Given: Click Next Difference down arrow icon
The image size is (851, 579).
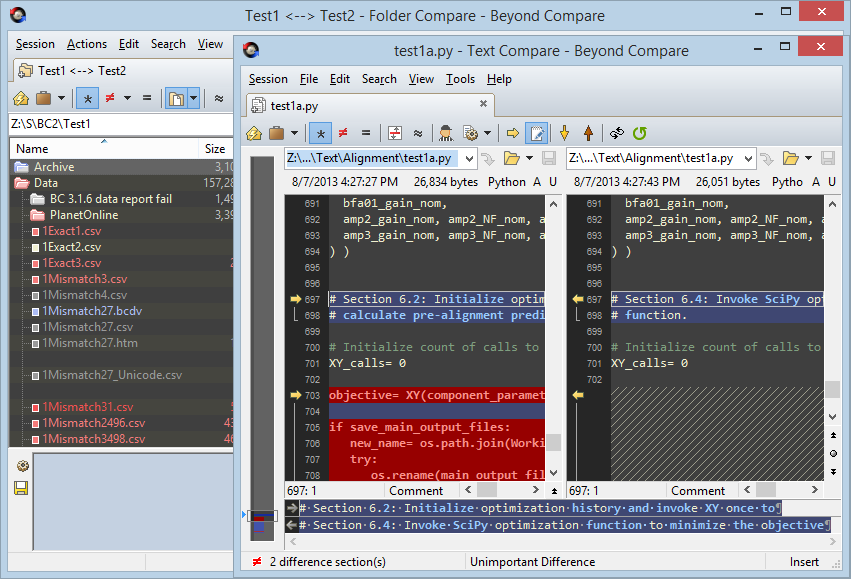Looking at the screenshot, I should [x=564, y=132].
